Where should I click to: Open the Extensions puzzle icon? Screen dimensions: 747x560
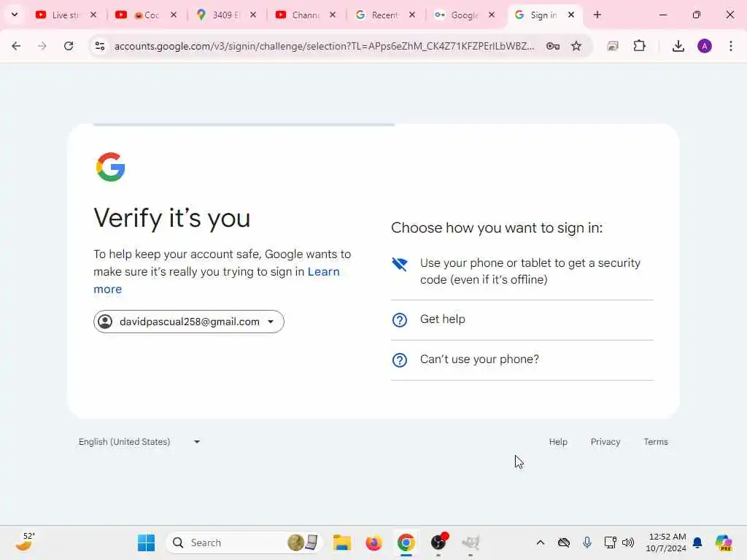click(x=639, y=46)
